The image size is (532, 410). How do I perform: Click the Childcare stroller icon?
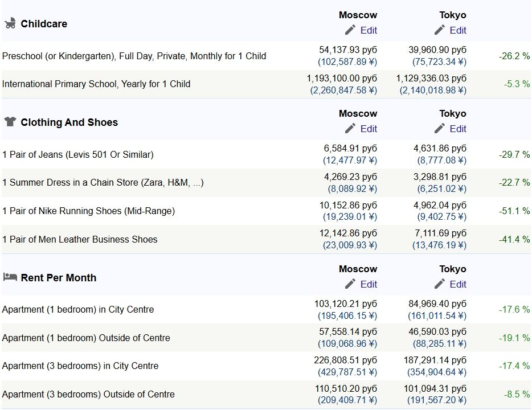(10, 23)
